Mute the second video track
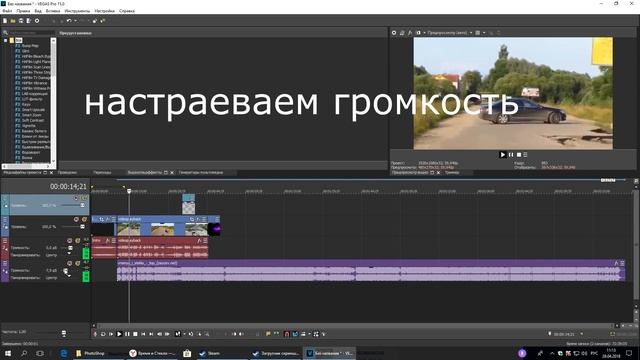The height and width of the screenshot is (360, 640). point(76,220)
